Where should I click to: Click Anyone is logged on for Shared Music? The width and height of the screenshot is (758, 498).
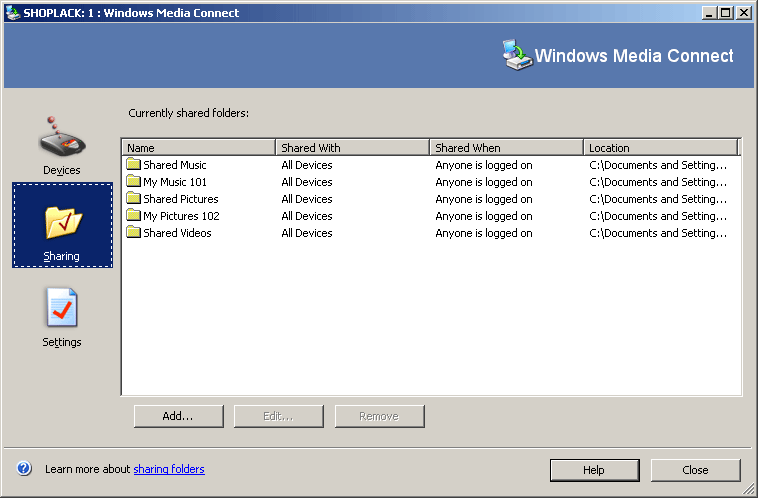click(x=484, y=165)
